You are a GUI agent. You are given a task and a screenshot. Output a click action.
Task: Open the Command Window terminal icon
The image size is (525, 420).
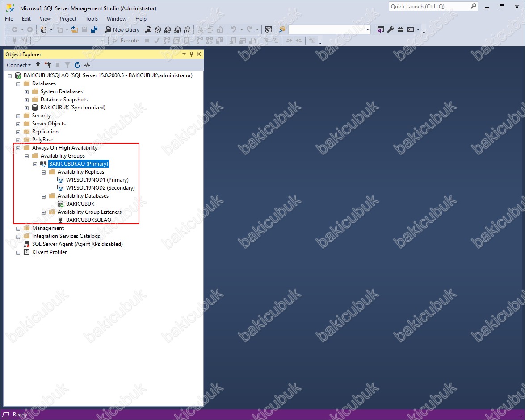411,30
